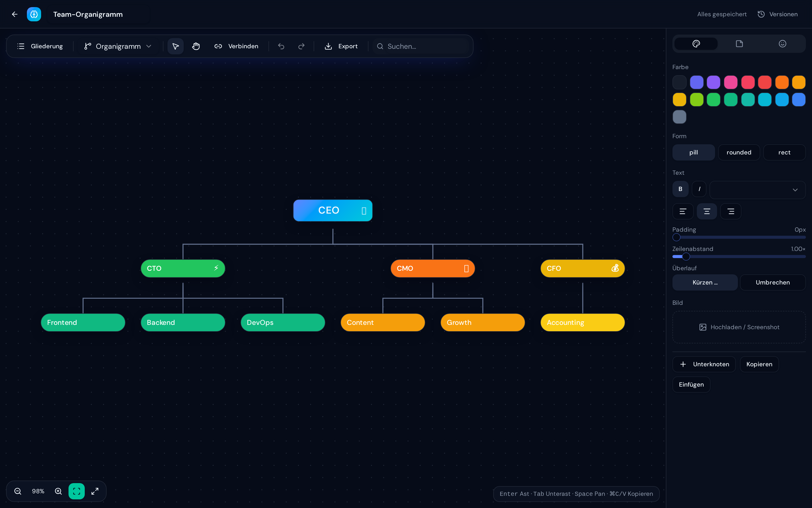Go back with the arrow icon
Viewport: 812px width, 508px height.
coord(14,14)
